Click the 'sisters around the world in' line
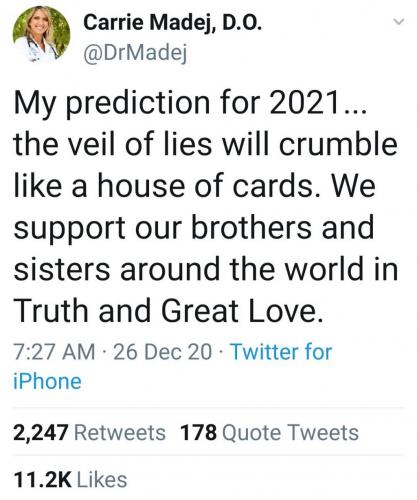Image resolution: width=417 pixels, height=500 pixels. [206, 269]
